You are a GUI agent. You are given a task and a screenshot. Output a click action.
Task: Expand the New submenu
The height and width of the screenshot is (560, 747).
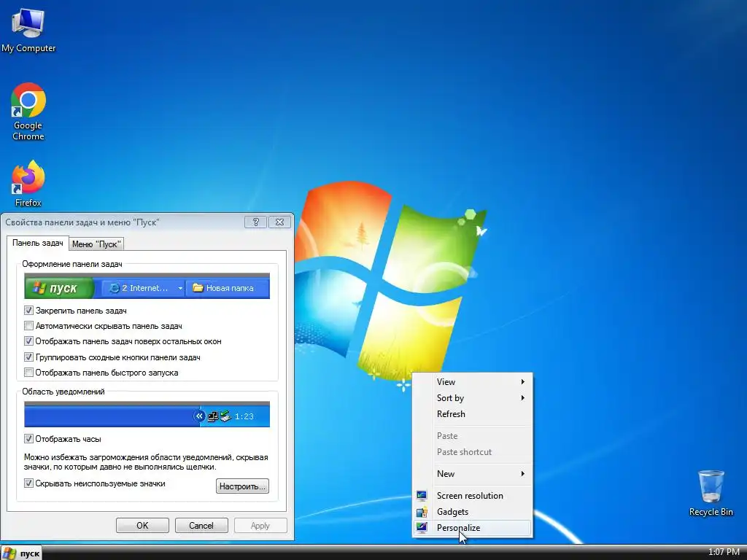click(x=472, y=474)
